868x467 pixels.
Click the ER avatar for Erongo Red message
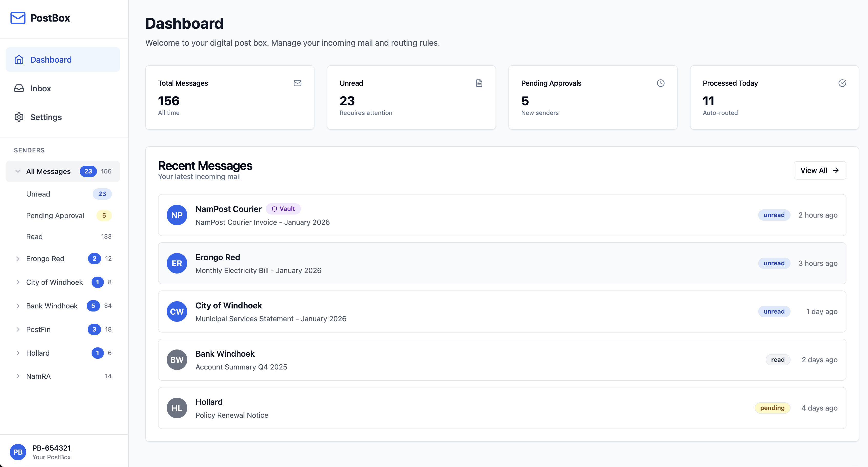pyautogui.click(x=177, y=263)
